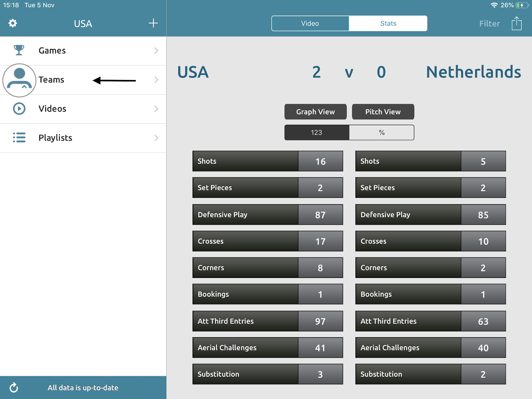Switch stats to percentage mode
Screen dimensions: 532x399
[381, 133]
